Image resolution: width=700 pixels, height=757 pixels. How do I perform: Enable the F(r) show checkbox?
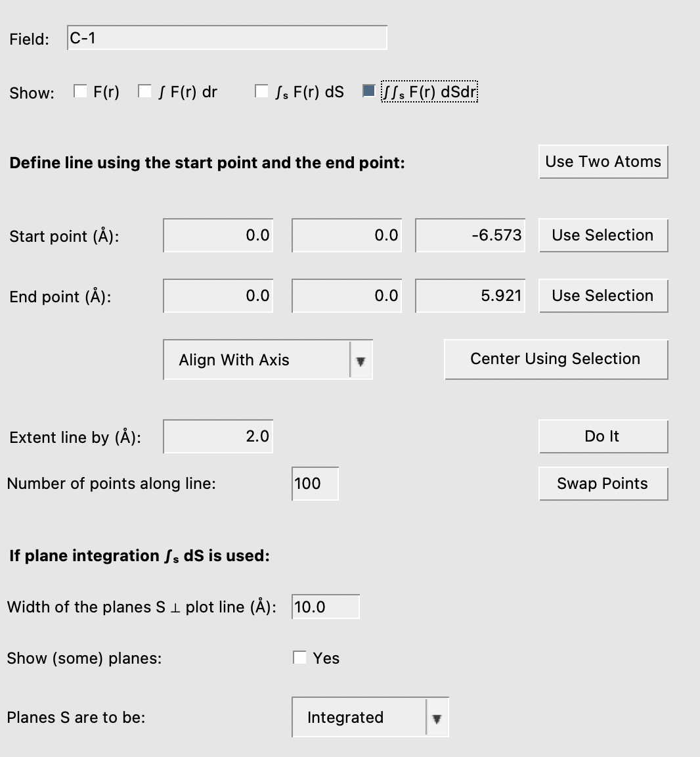point(81,91)
